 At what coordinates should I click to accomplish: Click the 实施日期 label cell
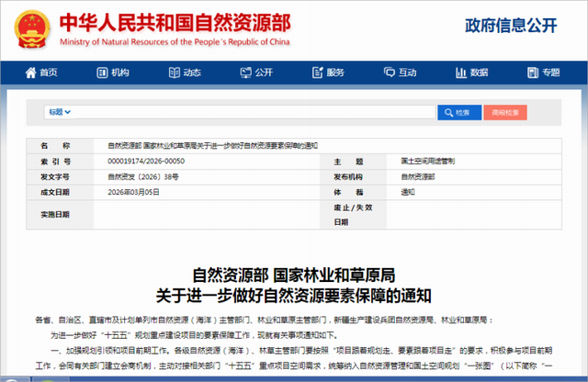tap(60, 215)
